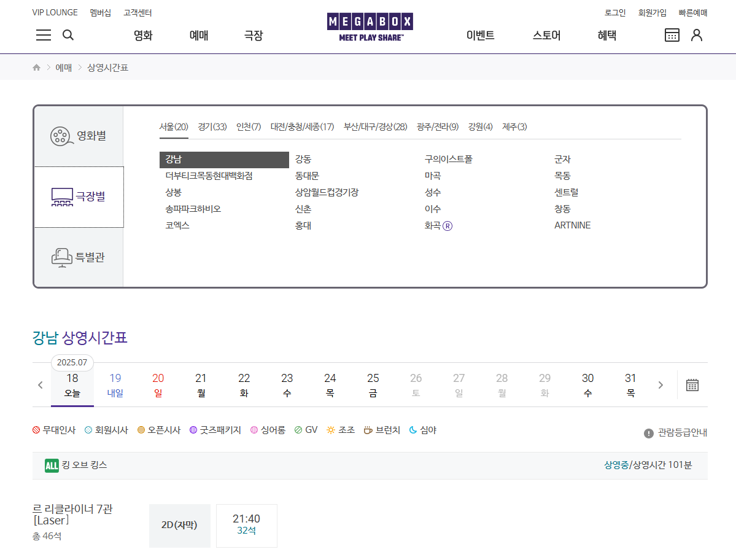Click the 굿즈패키지 legend icon
736x560 pixels.
click(x=193, y=430)
